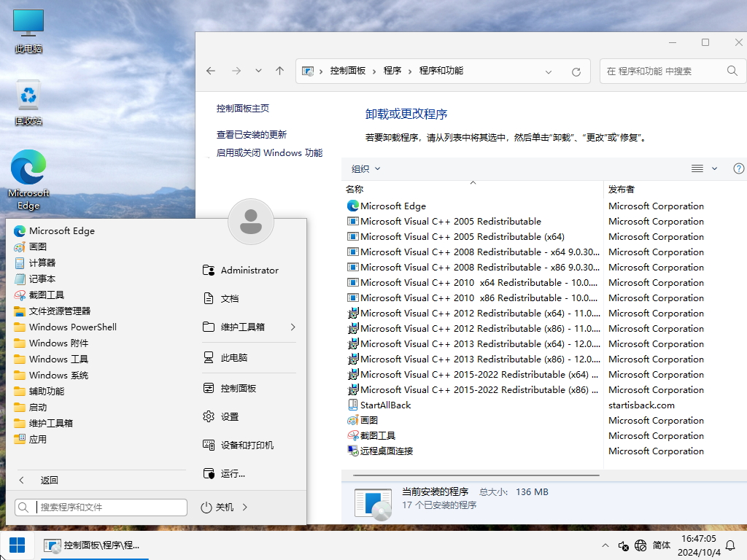
Task: Open the 组织 dropdown
Action: (365, 168)
